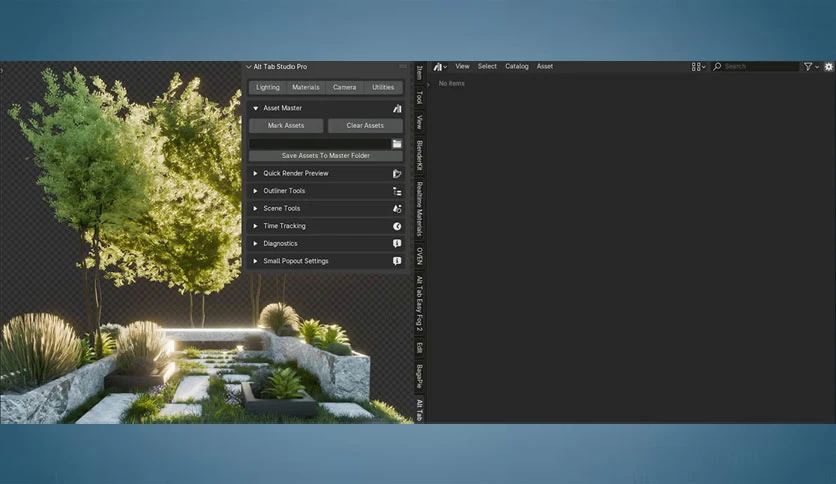Image resolution: width=836 pixels, height=484 pixels.
Task: Open the Realtime Materials sidebar tab
Action: point(420,209)
